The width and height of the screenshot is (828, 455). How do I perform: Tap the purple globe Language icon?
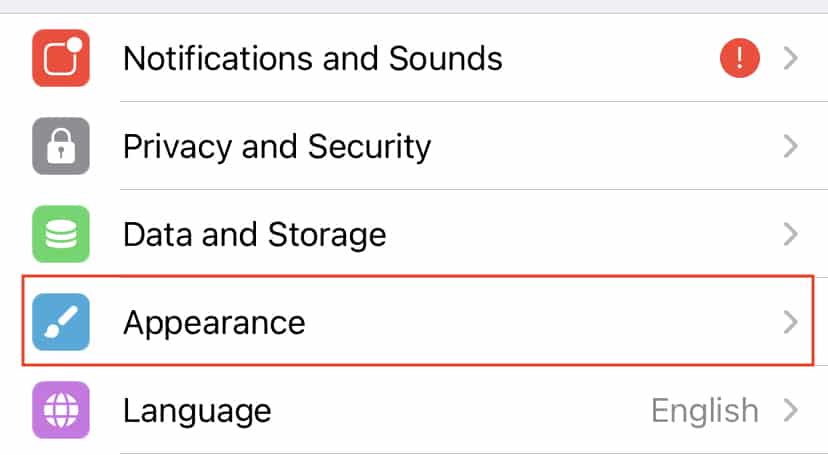coord(61,410)
